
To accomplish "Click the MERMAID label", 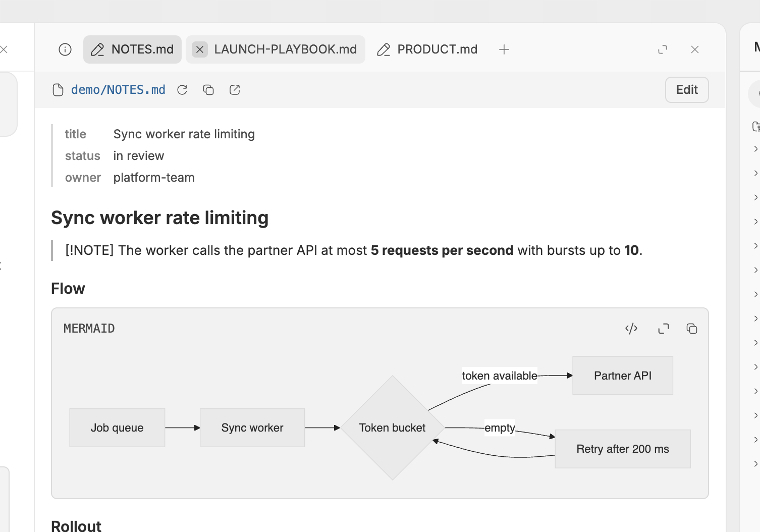I will [89, 329].
